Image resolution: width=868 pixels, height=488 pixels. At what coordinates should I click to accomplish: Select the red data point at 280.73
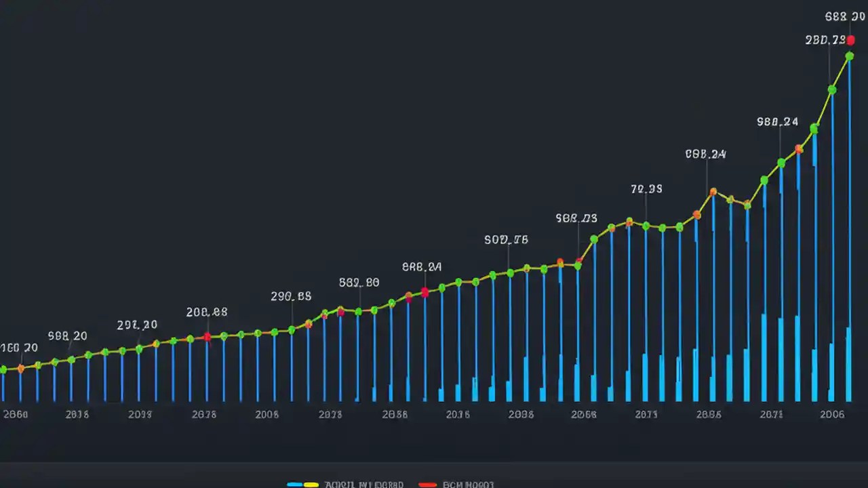tap(851, 41)
